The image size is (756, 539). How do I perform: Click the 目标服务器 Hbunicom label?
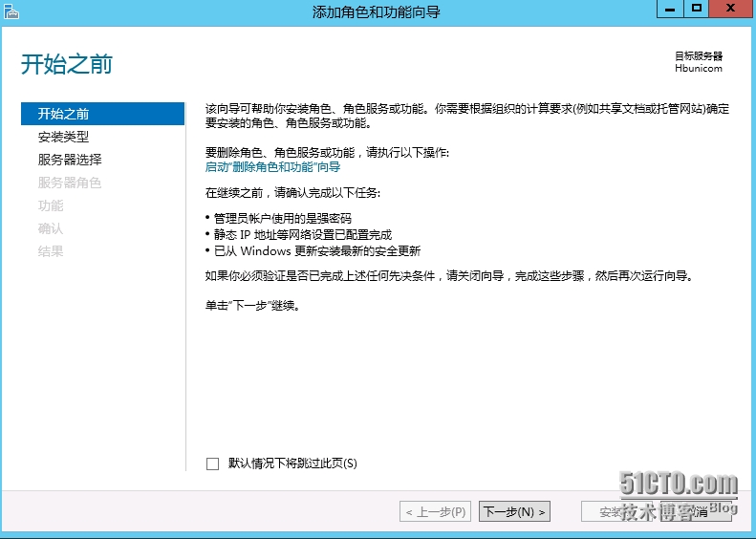699,62
